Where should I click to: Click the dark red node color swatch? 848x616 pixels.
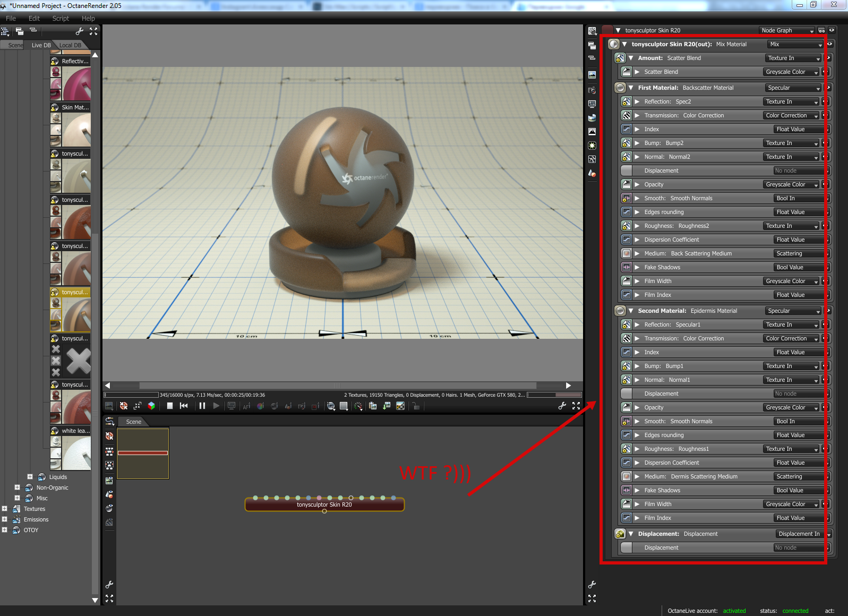click(x=607, y=30)
